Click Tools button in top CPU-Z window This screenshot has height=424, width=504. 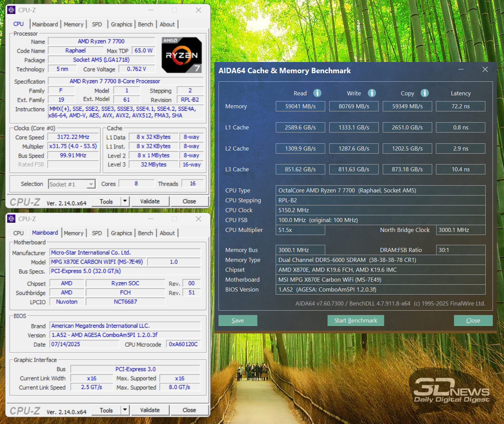(x=106, y=201)
